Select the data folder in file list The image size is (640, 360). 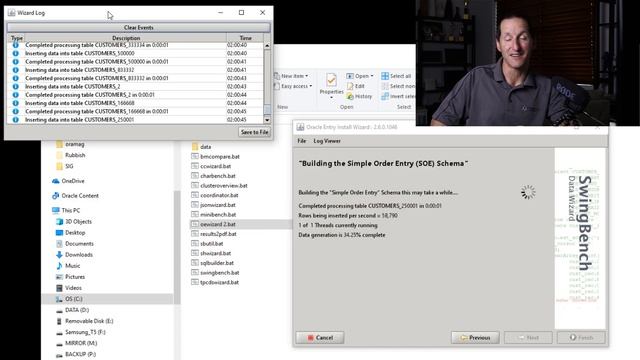(201, 147)
